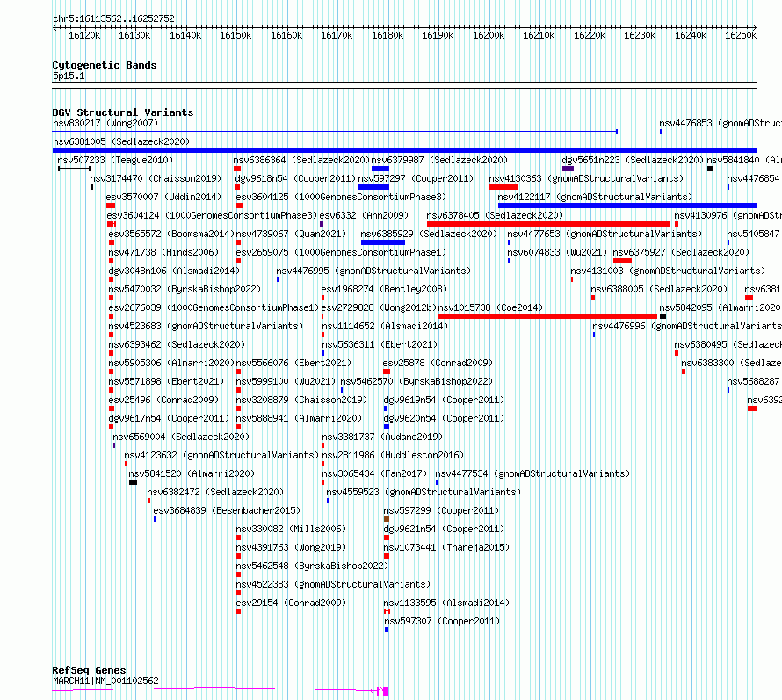
Task: Click the nsv597297 (Cooper2011) blue bar
Action: [x=373, y=187]
